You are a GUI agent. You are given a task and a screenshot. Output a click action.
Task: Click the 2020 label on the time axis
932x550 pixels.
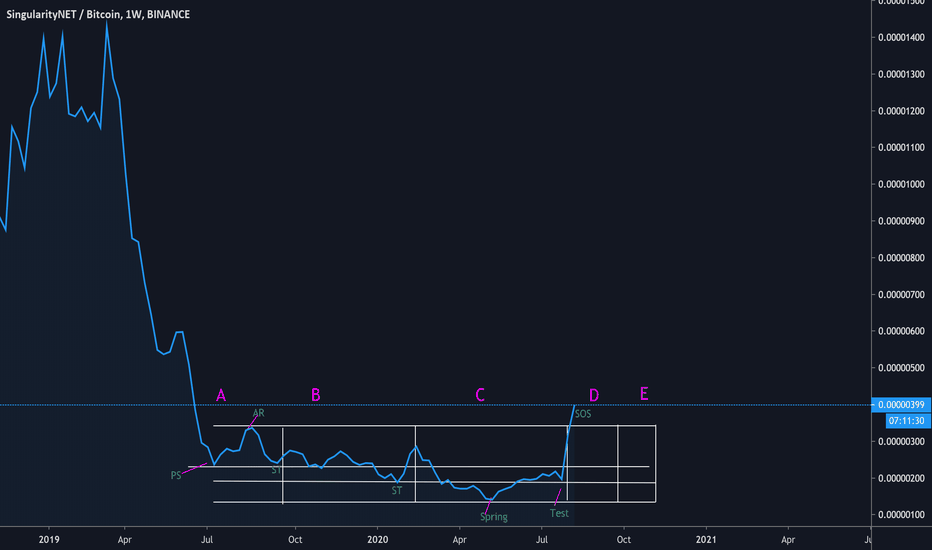click(377, 540)
